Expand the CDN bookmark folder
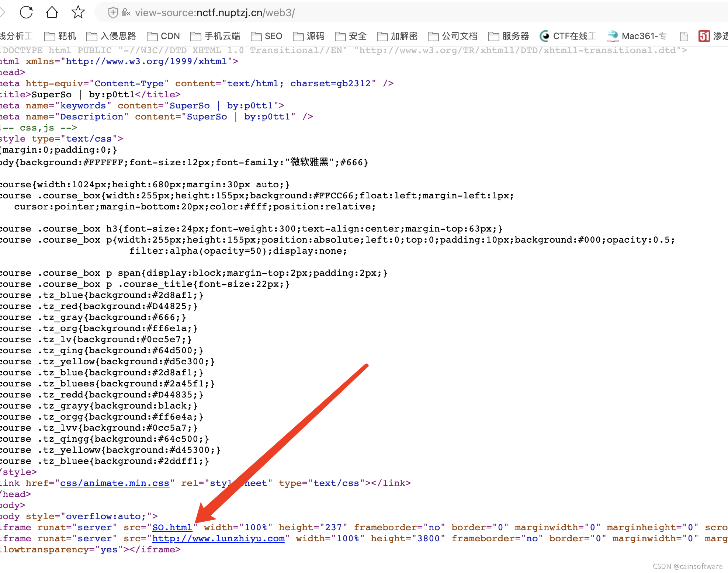This screenshot has width=728, height=573. click(163, 36)
